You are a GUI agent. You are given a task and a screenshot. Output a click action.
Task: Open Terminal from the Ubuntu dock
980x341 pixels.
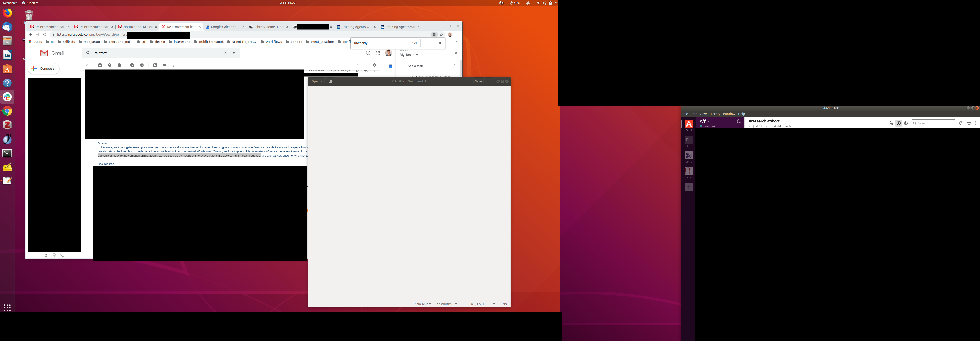(7, 153)
